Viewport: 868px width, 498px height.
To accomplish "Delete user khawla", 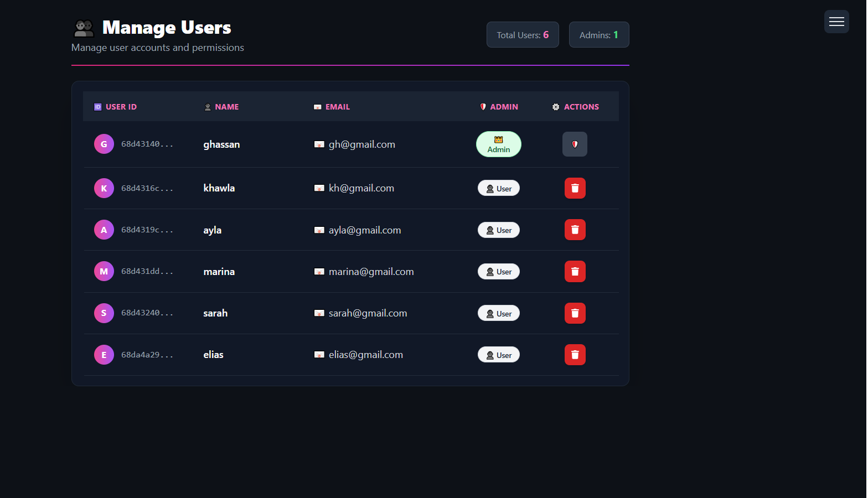I will 575,188.
